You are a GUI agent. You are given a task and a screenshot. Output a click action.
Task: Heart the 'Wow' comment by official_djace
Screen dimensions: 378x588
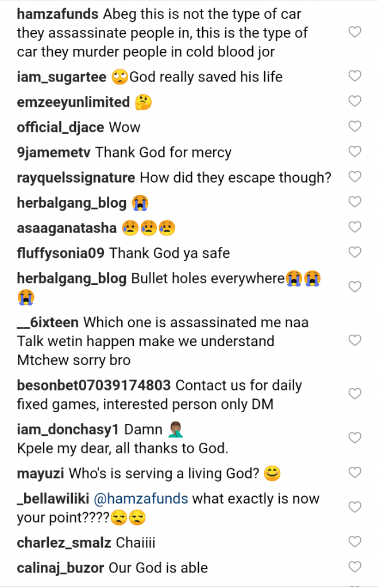click(x=355, y=126)
